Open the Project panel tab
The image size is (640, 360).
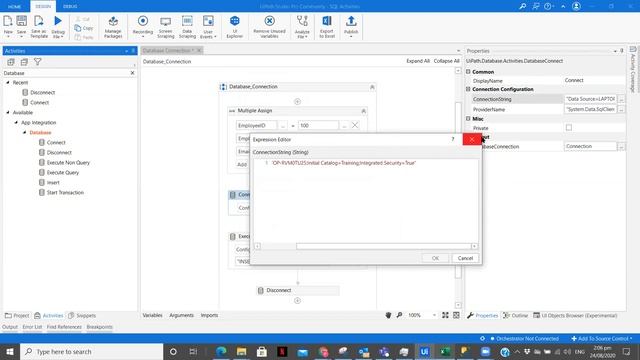pyautogui.click(x=17, y=316)
